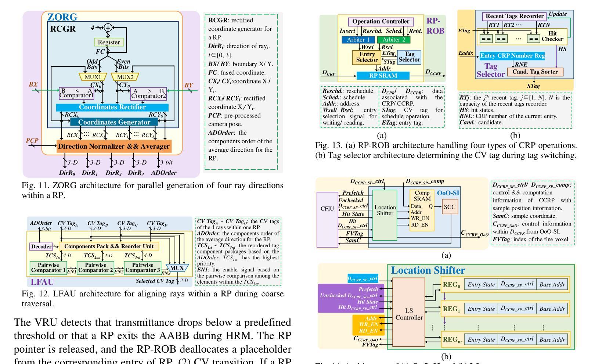Image resolution: width=595 pixels, height=364 pixels.
Task: Click the Operation Controller box
Action: pos(381,22)
